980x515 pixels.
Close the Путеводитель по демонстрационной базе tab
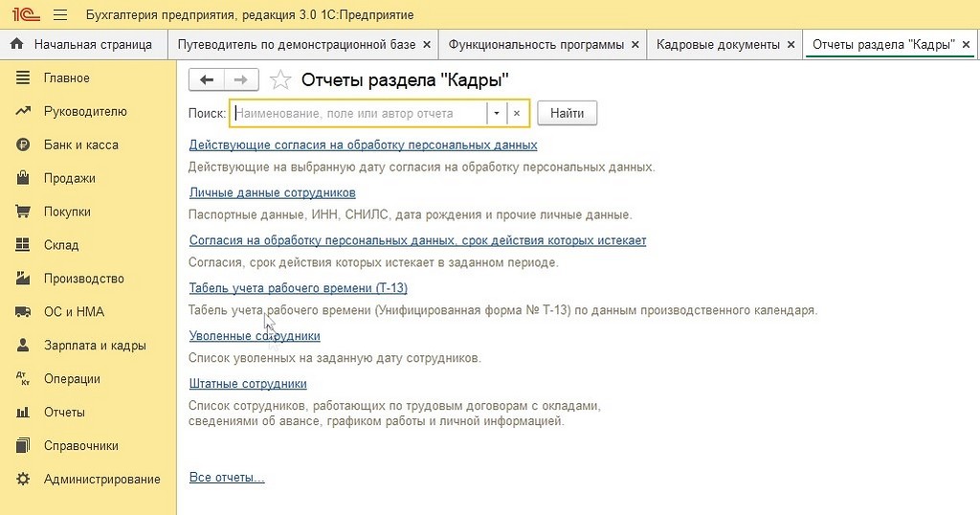click(427, 44)
